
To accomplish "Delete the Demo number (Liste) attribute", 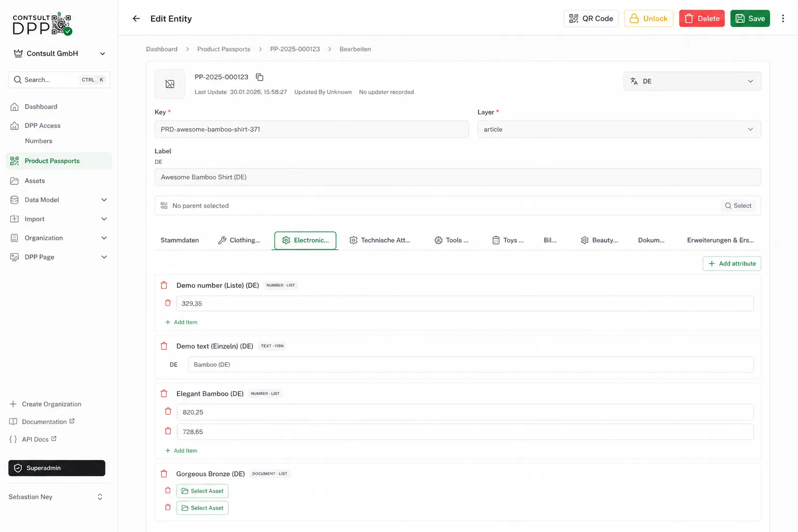I will [164, 285].
